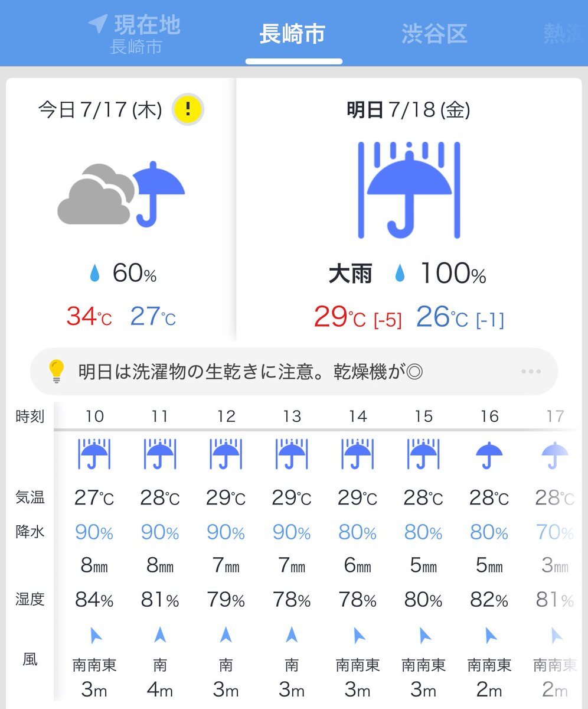Open the three-dot more options on tip

pos(531,372)
